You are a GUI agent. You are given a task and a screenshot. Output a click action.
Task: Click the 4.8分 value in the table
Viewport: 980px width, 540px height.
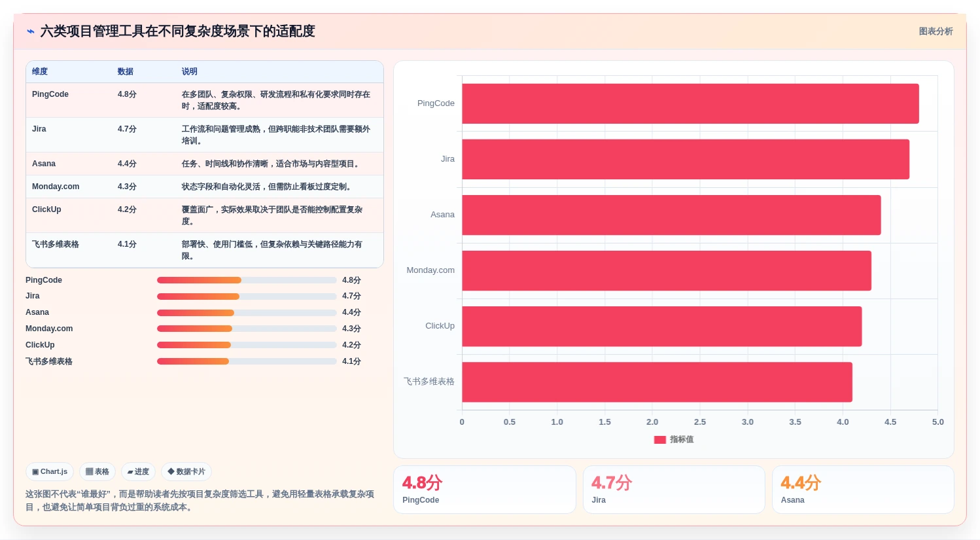pos(127,94)
